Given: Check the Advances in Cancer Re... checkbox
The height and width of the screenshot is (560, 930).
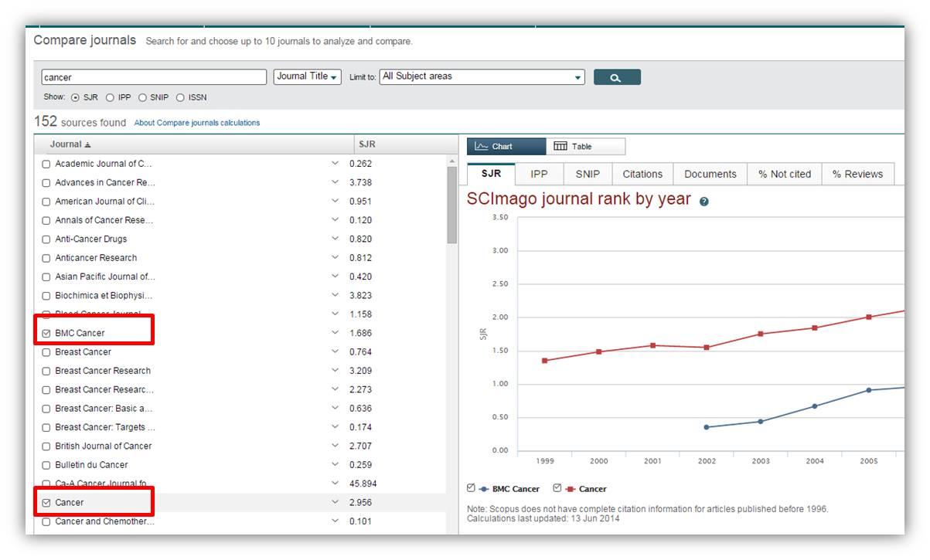Looking at the screenshot, I should click(x=46, y=182).
